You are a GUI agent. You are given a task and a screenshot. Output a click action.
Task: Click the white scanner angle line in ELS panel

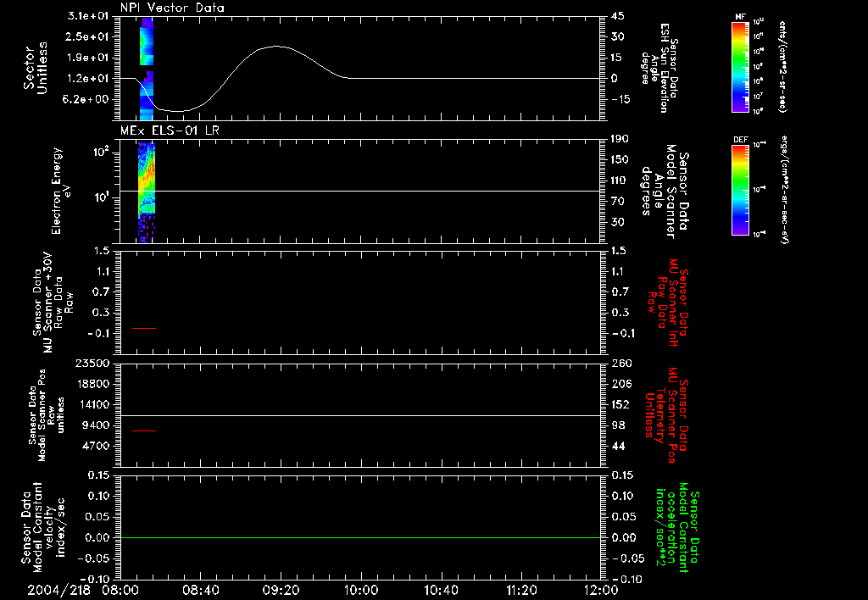(x=360, y=191)
